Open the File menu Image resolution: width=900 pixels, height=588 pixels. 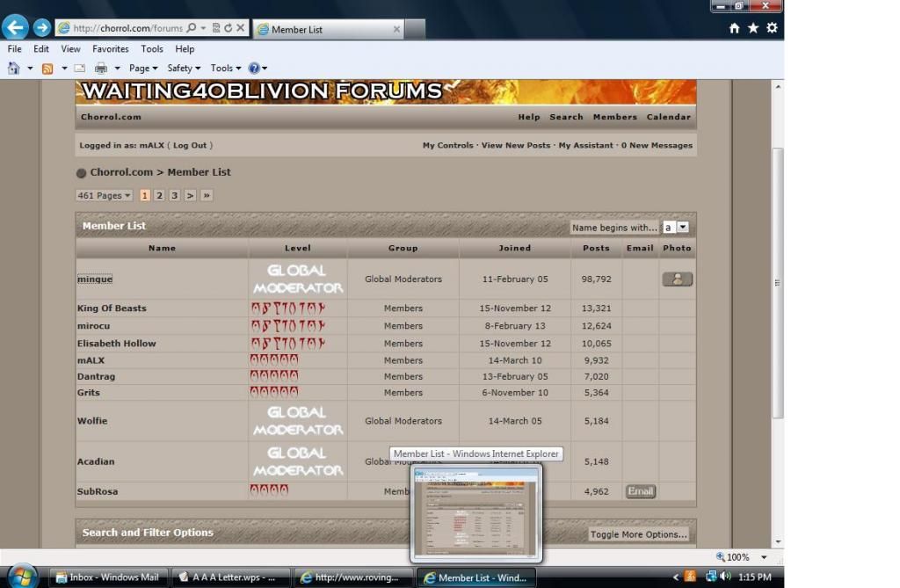tap(14, 49)
